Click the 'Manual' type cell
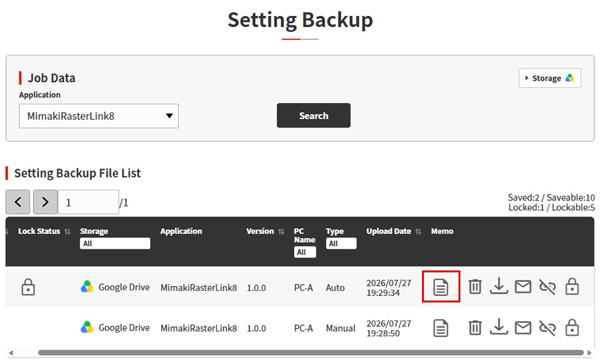 tap(341, 329)
